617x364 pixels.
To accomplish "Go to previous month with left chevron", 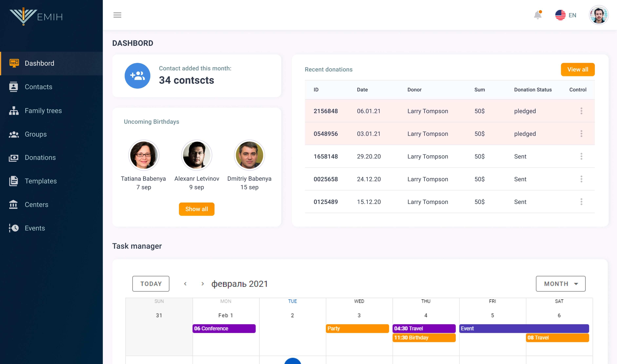I will [185, 284].
